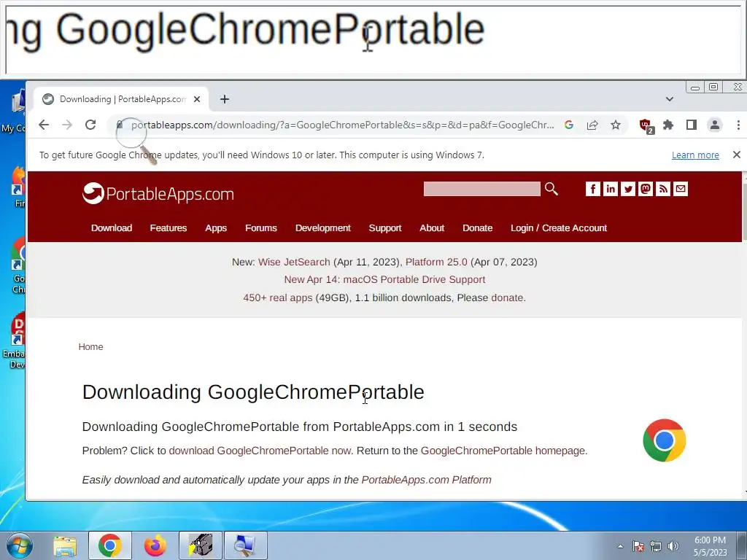Open the PortableApps.com Platform link
This screenshot has width=747, height=560.
[x=426, y=480]
